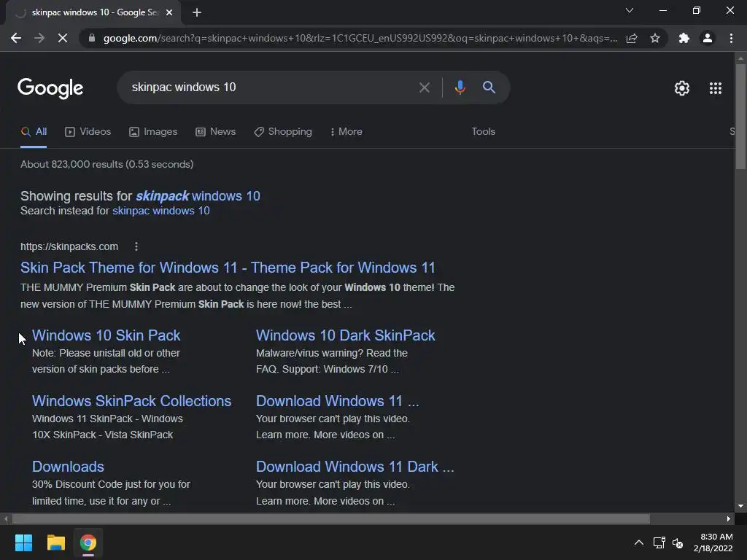Open the Windows 10 Skin Pack sitelink
The image size is (747, 560).
107,335
